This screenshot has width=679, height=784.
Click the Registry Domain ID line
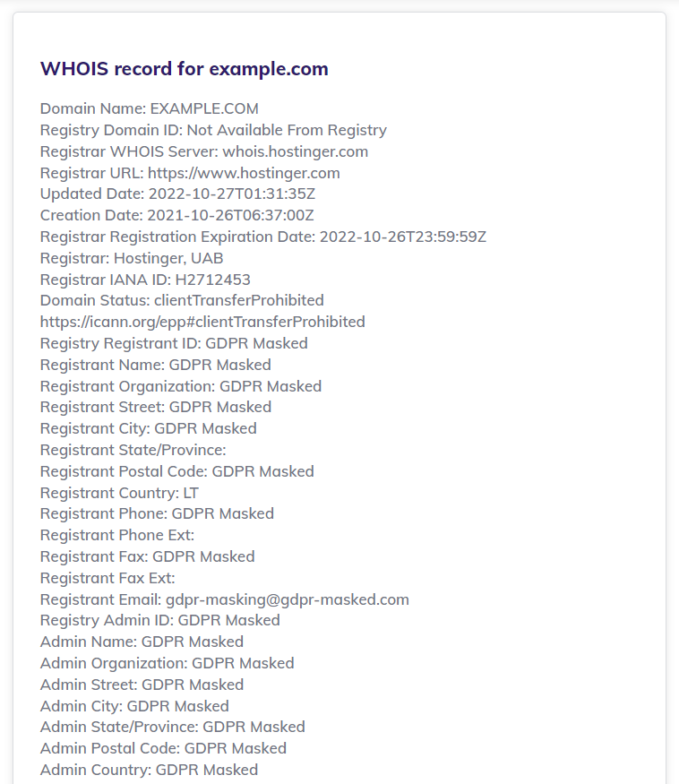click(213, 131)
